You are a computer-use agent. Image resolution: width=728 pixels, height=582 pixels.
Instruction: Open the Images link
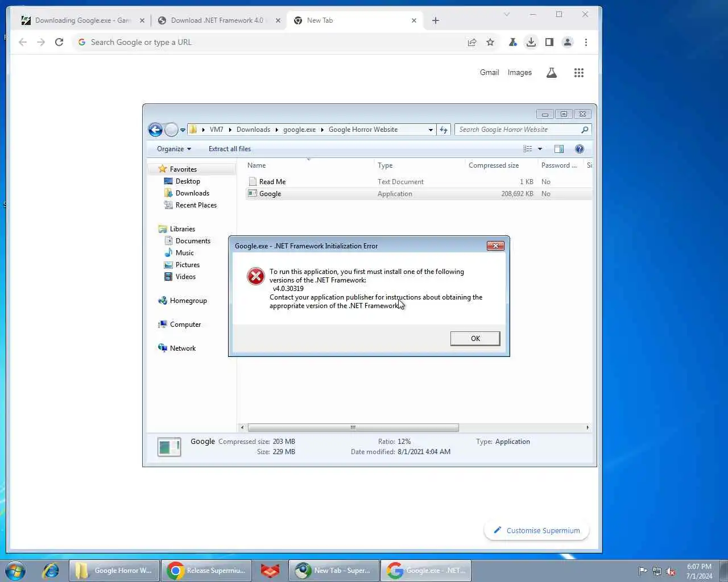pyautogui.click(x=519, y=73)
